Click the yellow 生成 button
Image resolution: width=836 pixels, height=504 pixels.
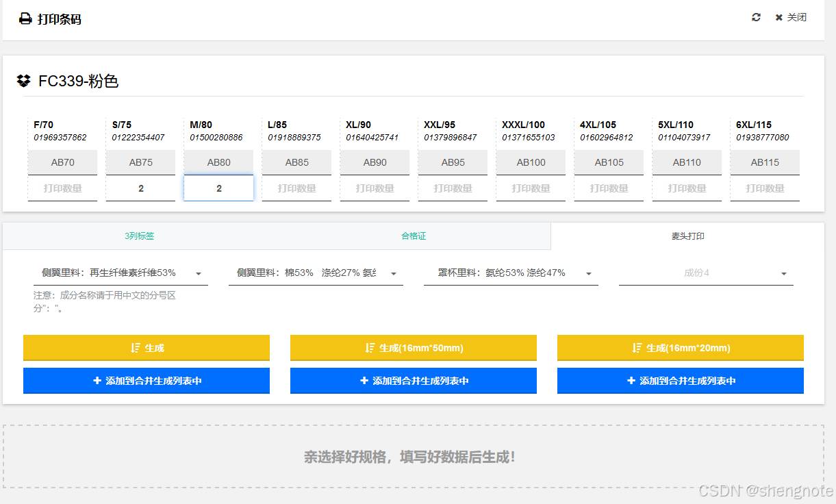(147, 348)
